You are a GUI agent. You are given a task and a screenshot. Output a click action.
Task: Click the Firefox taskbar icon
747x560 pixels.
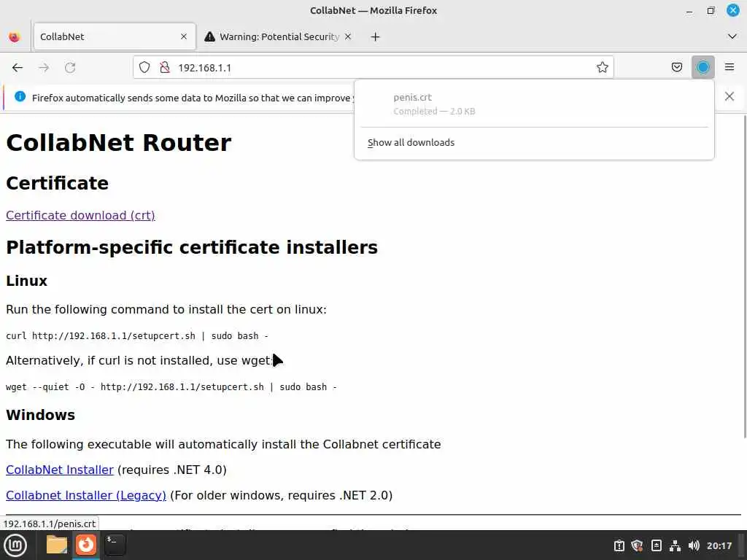tap(86, 545)
